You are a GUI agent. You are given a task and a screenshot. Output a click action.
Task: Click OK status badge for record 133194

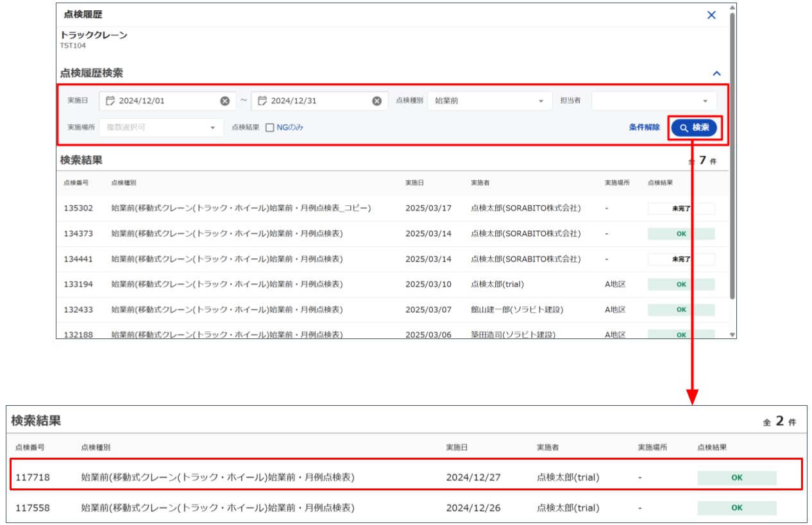click(681, 284)
